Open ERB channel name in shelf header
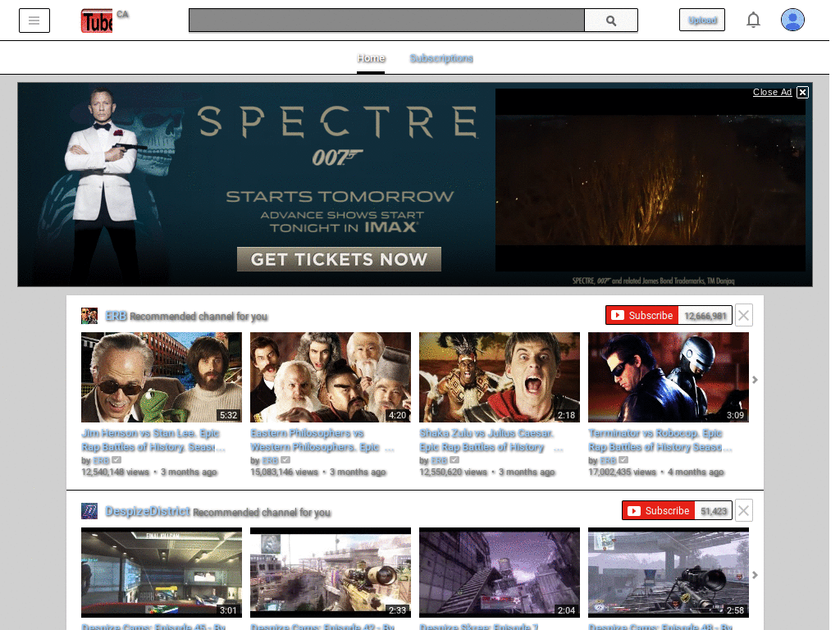 tap(116, 316)
